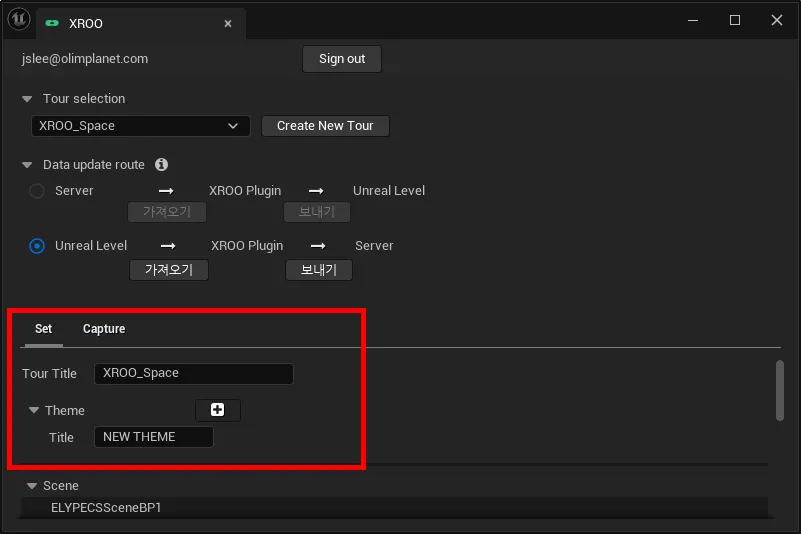Collapse the Scene section
The height and width of the screenshot is (534, 801).
(x=32, y=486)
